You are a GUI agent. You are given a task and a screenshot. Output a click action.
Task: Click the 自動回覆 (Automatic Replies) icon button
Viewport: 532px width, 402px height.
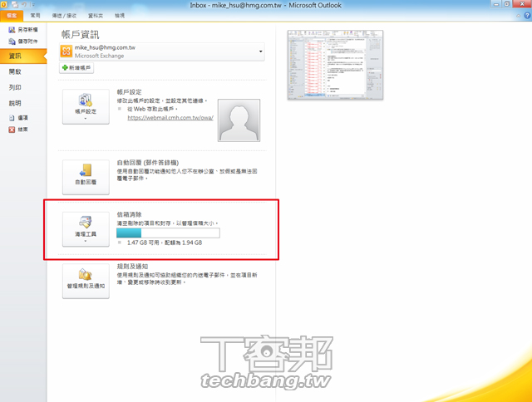86,177
